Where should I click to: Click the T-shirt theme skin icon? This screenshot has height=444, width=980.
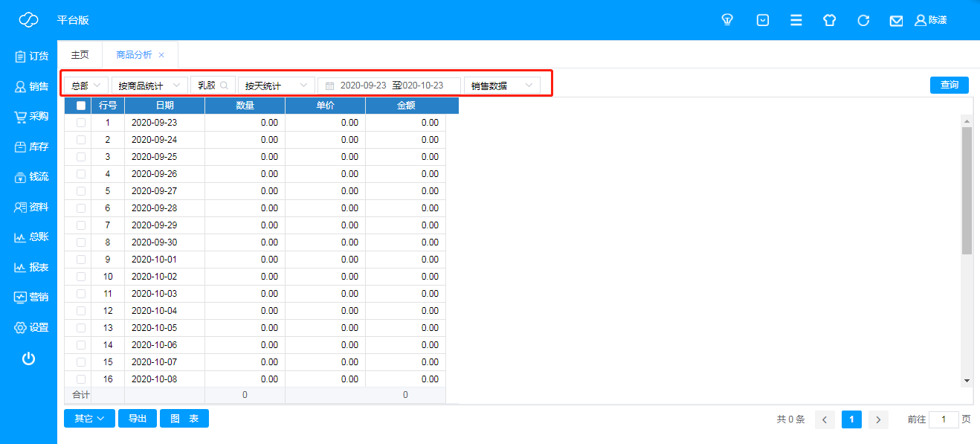coord(829,20)
